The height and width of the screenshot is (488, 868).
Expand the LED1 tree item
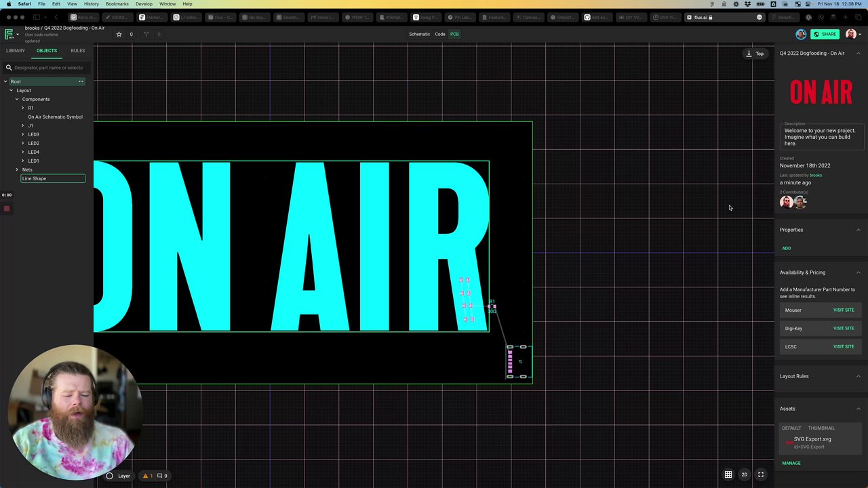click(22, 161)
